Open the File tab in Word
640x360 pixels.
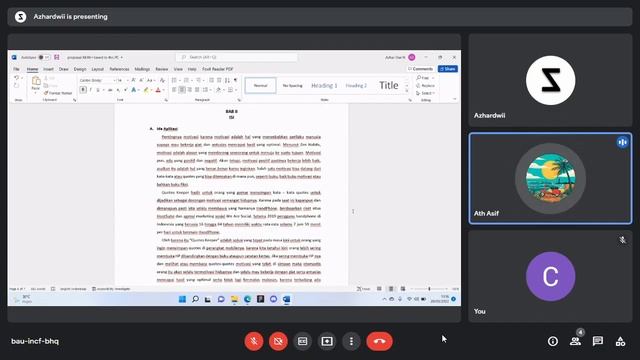point(16,69)
